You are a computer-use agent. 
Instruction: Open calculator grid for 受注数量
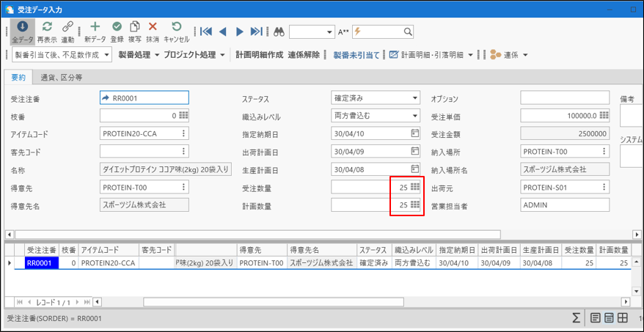coord(415,187)
